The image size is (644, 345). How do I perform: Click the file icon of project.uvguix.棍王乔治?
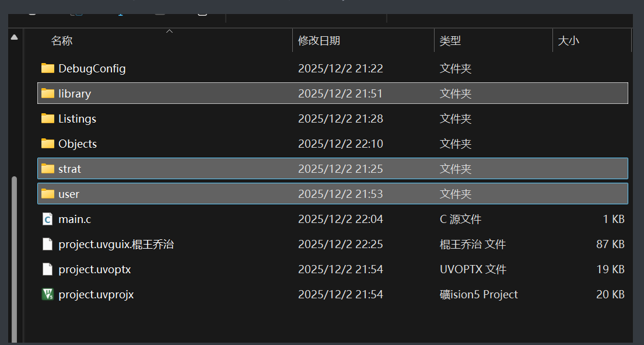click(x=47, y=244)
